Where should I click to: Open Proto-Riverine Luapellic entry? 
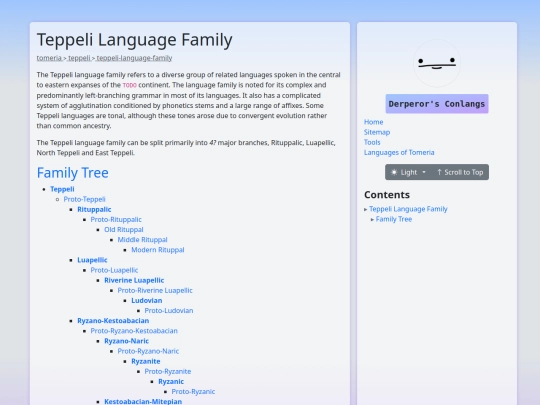(x=155, y=290)
